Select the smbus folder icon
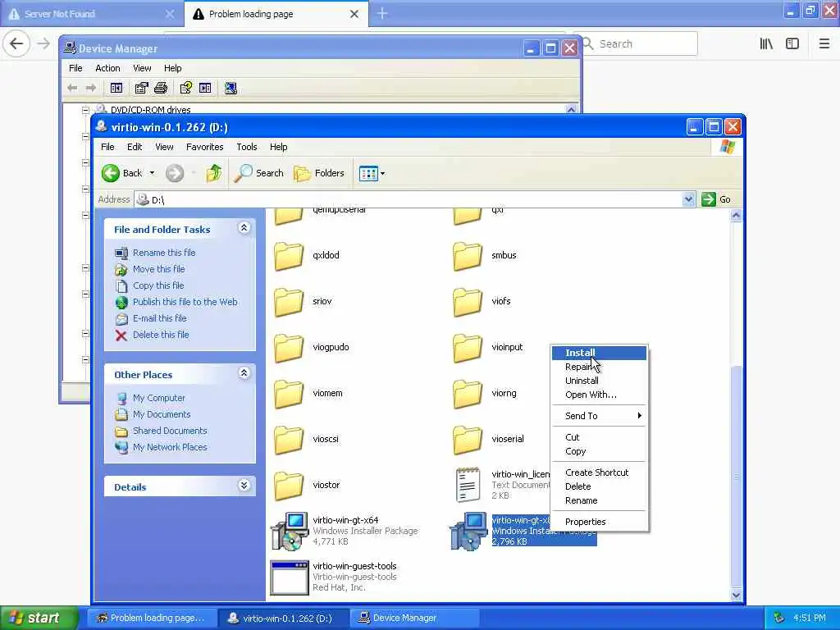This screenshot has width=840, height=630. pos(468,256)
